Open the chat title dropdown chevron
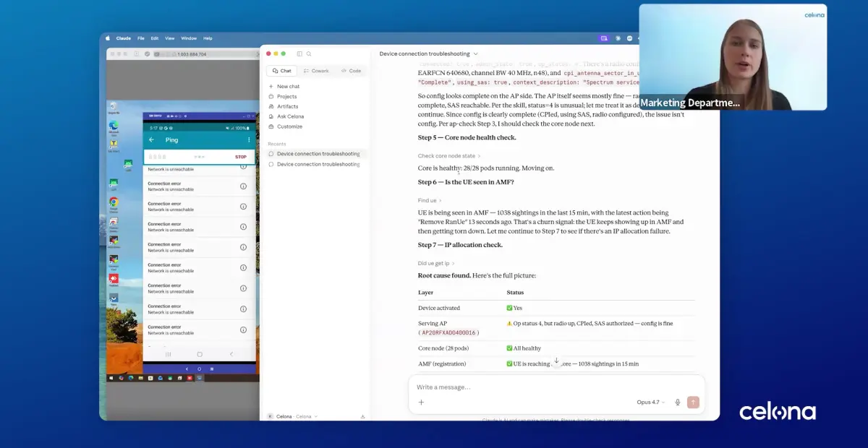 475,54
